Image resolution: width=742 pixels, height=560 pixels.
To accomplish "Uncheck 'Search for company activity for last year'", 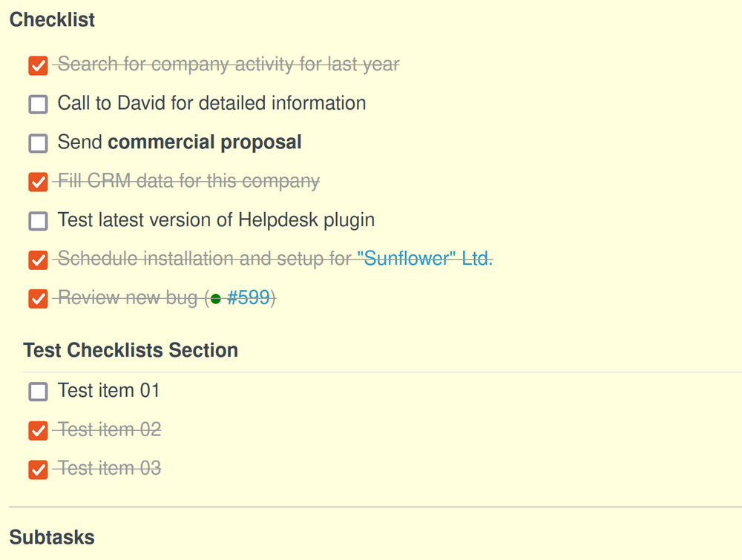I will (x=38, y=65).
